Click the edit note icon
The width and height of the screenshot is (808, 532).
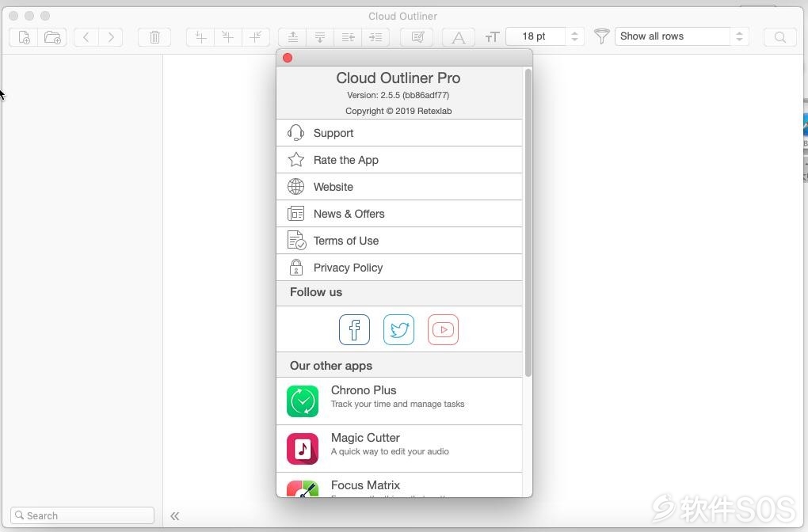coord(417,37)
